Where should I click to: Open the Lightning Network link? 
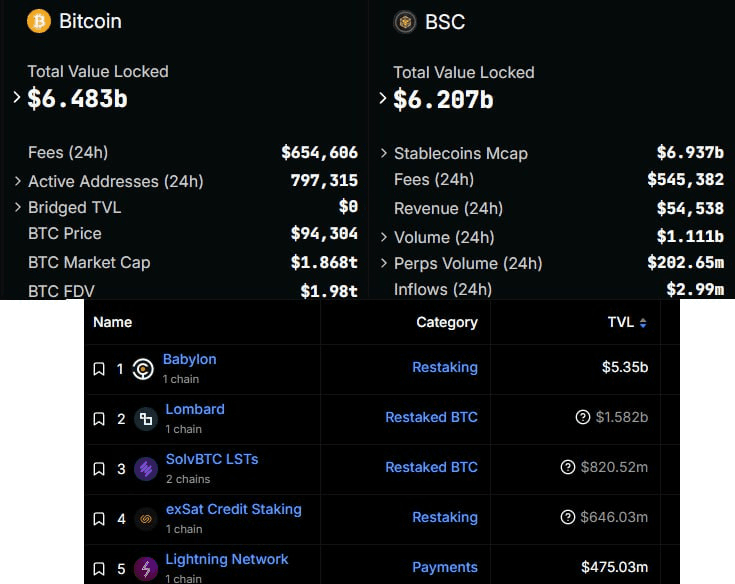click(227, 559)
